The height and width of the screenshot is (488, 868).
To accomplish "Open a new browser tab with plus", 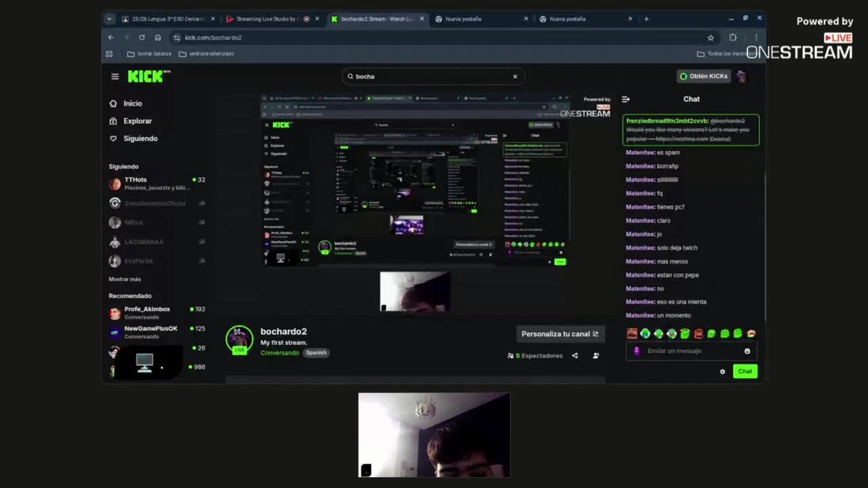I will [x=646, y=19].
